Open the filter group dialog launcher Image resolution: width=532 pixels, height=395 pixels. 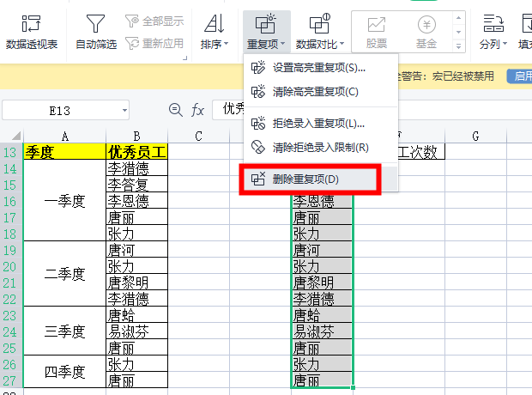point(184,58)
